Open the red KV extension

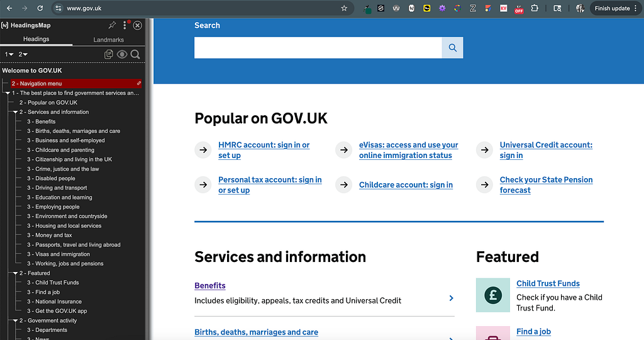(504, 8)
